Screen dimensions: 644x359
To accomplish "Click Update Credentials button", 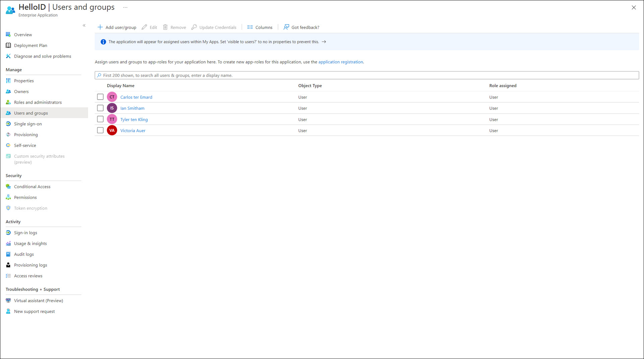I will pyautogui.click(x=214, y=27).
